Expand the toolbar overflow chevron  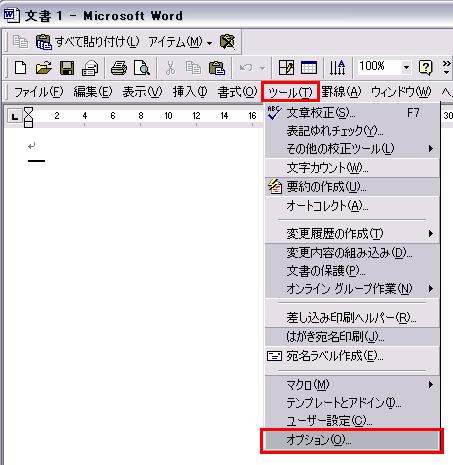446,67
